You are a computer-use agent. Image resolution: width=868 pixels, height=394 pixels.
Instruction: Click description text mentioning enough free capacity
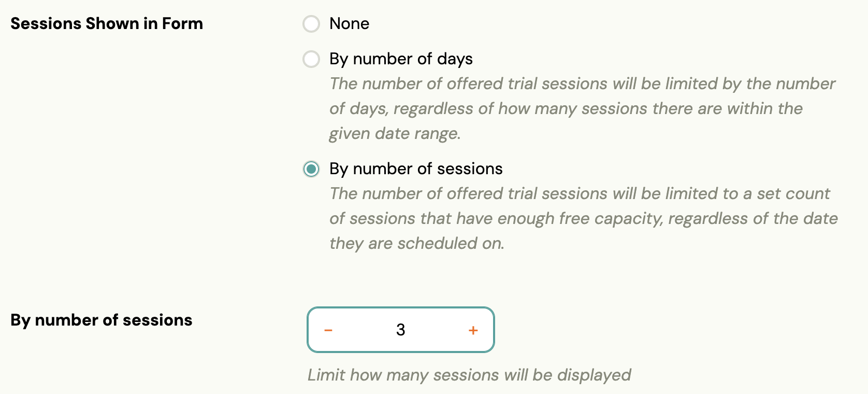(583, 219)
